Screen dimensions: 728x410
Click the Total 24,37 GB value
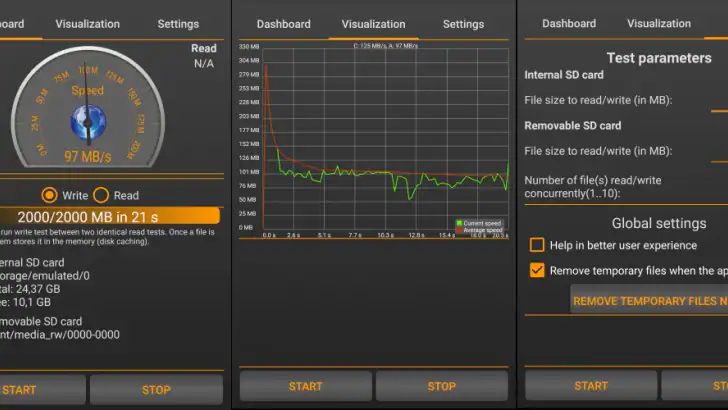coord(30,289)
